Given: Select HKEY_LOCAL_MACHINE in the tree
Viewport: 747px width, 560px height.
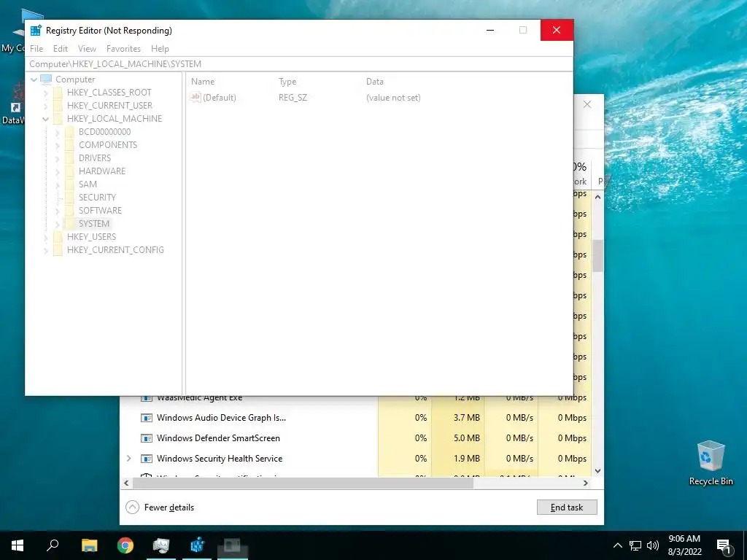Looking at the screenshot, I should 115,119.
